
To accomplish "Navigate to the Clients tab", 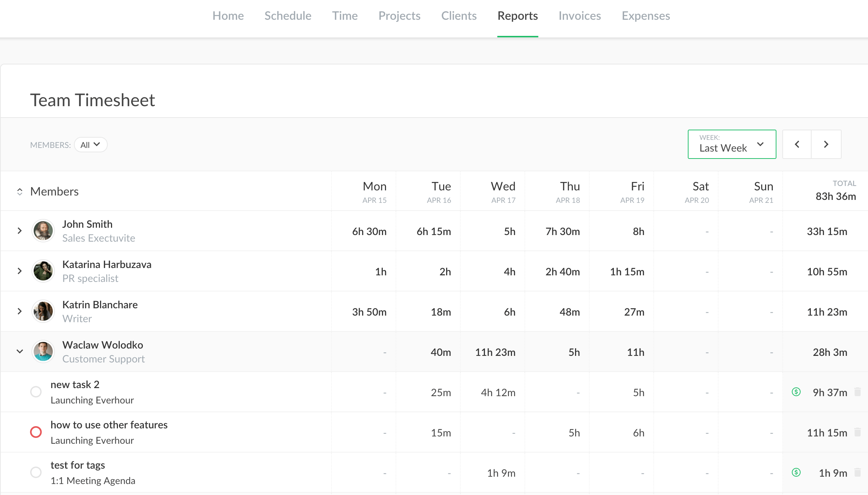I will pyautogui.click(x=459, y=16).
